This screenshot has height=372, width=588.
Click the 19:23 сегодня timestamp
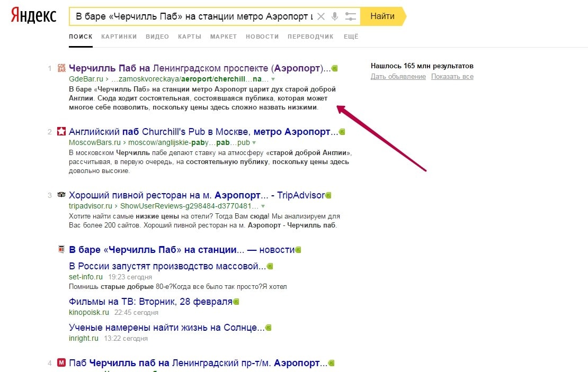(x=130, y=277)
